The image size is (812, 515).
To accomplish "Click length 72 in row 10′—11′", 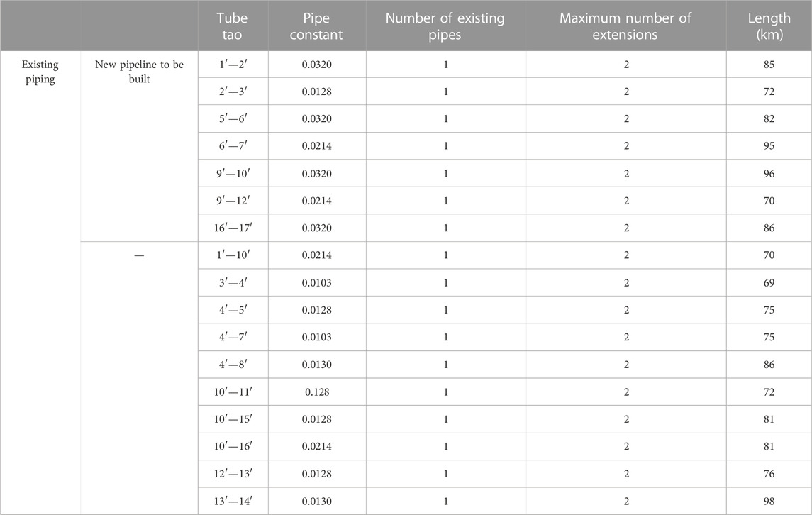I will (x=769, y=392).
